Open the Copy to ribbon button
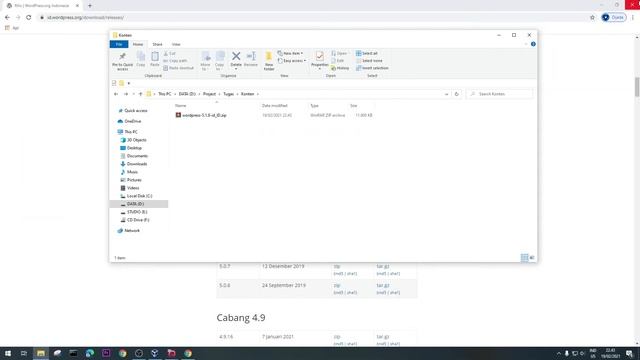The image size is (640, 360). [x=220, y=61]
